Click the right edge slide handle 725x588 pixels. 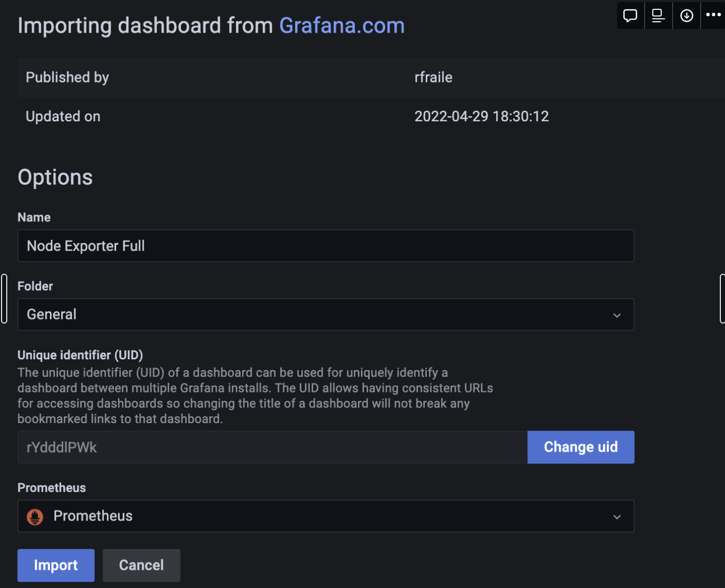722,299
